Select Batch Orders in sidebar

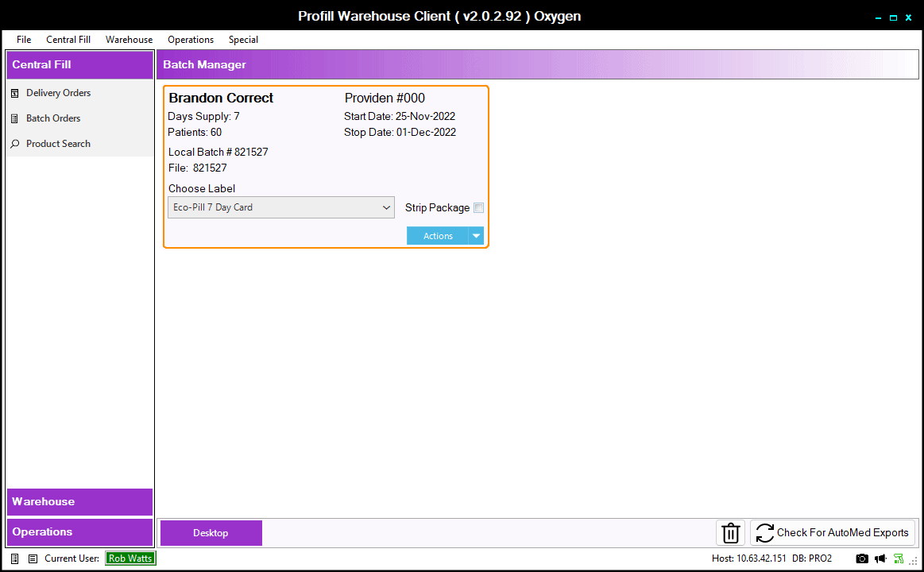click(x=53, y=118)
